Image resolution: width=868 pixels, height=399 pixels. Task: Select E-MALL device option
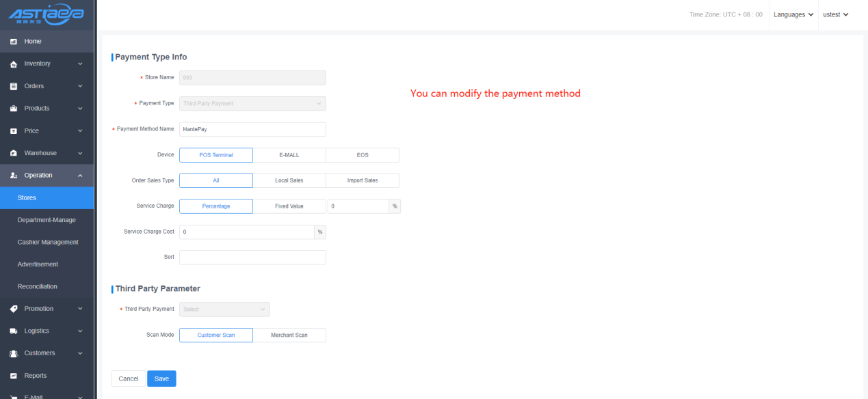[289, 155]
